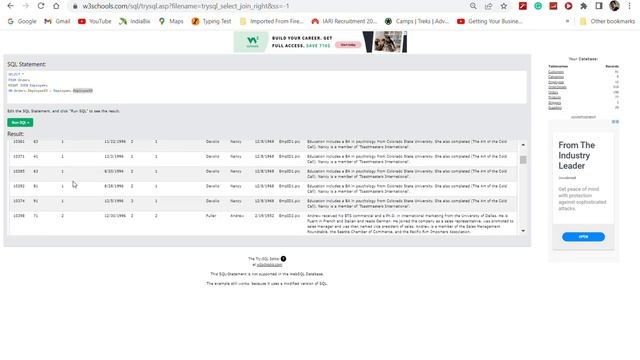The image size is (640, 360).
Task: Open the Imported From Firefox bookmarks folder
Action: tap(271, 21)
